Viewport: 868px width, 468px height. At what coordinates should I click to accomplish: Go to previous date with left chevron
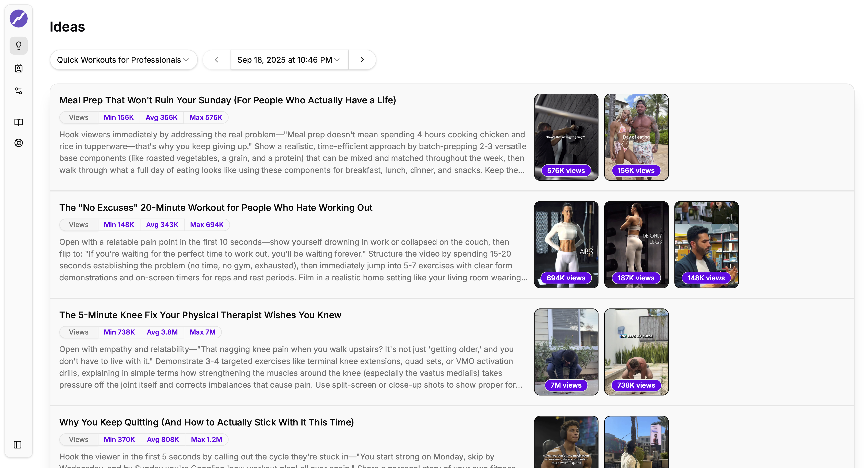click(217, 60)
